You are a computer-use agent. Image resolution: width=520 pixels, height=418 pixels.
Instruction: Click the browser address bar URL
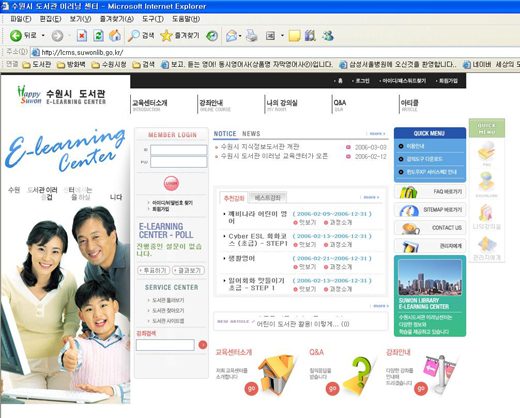point(82,52)
